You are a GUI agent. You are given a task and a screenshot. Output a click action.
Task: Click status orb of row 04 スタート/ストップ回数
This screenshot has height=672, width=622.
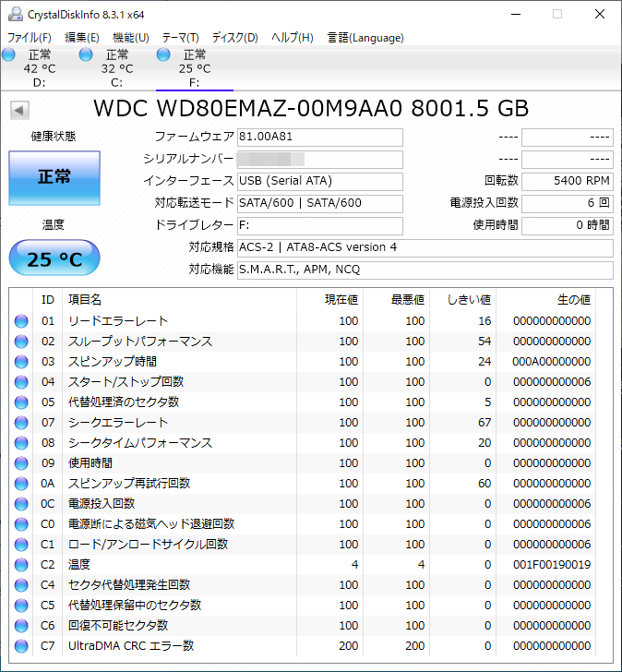click(x=21, y=382)
